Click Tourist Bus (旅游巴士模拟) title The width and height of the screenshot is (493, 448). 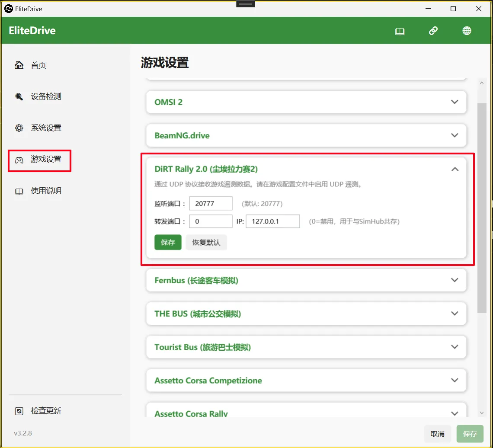(202, 347)
